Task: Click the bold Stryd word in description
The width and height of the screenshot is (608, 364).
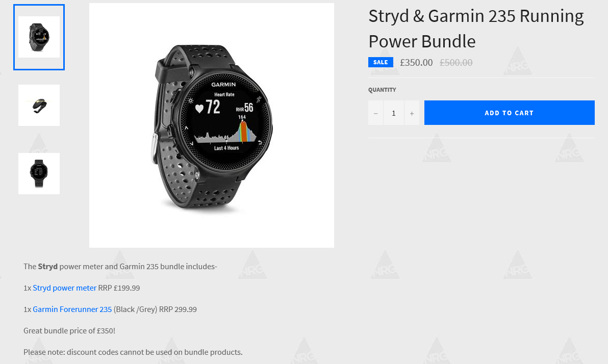Action: pos(48,266)
